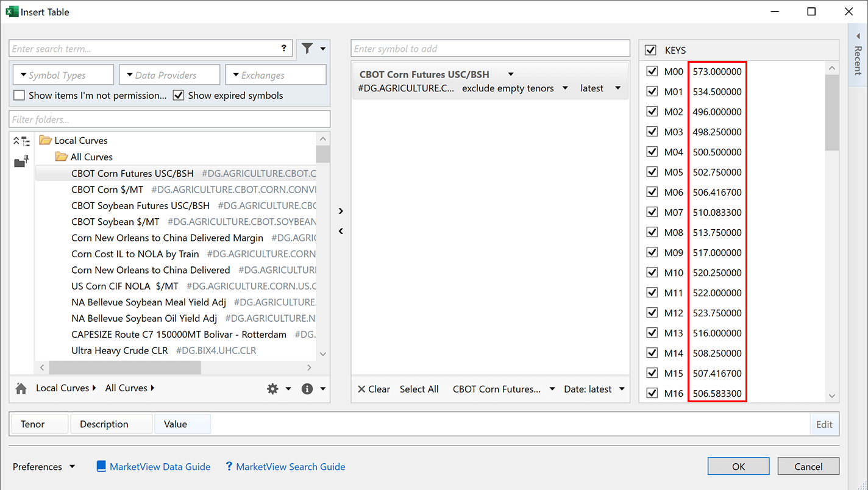
Task: Select NA Bellevue Soybean Oil Yield Adj
Action: 144,318
